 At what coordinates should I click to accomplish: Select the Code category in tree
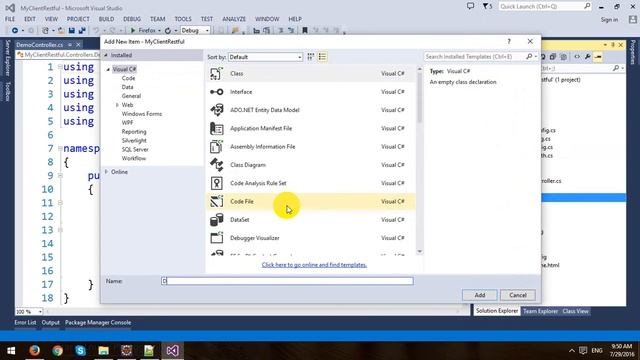128,78
